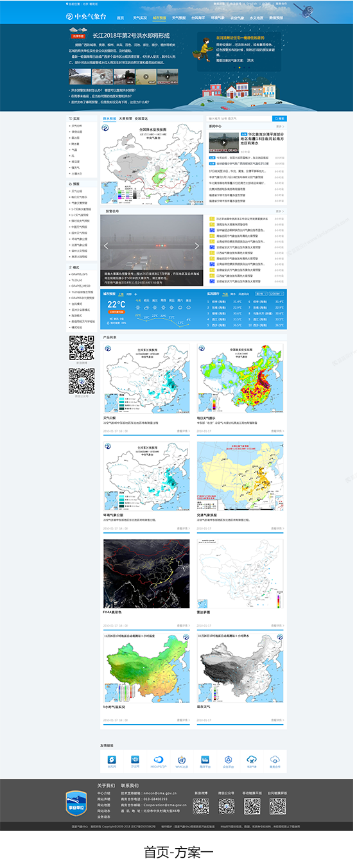This screenshot has width=357, height=868.
Task: Add a city with the plus sign in the city forecast
Action: [x=136, y=293]
